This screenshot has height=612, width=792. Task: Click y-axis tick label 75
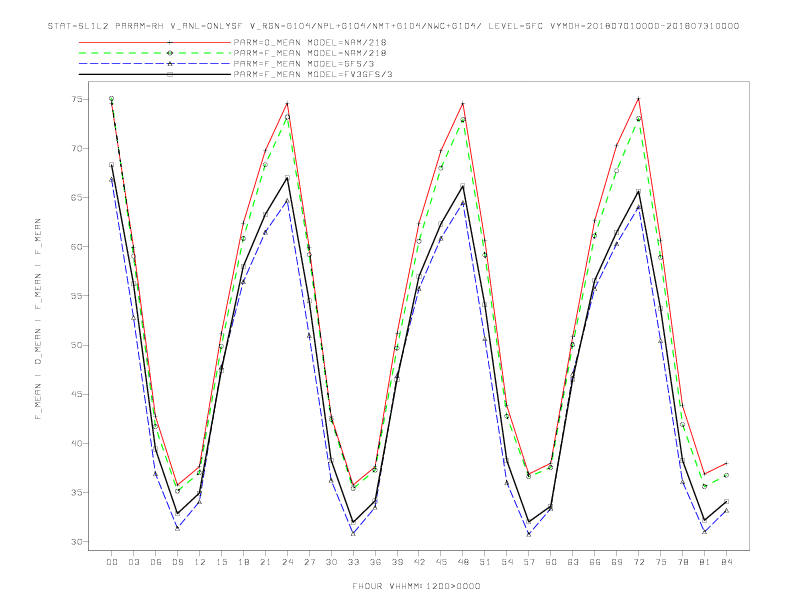[76, 99]
